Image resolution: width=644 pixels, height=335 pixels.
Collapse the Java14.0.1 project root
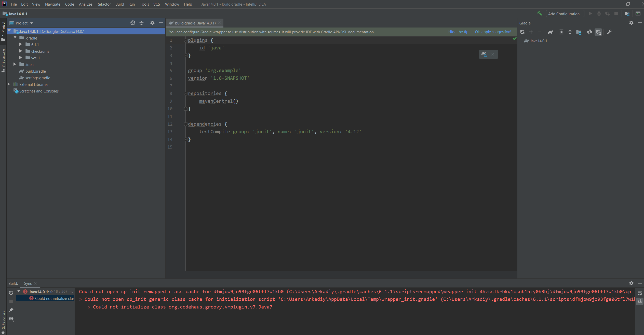(9, 31)
